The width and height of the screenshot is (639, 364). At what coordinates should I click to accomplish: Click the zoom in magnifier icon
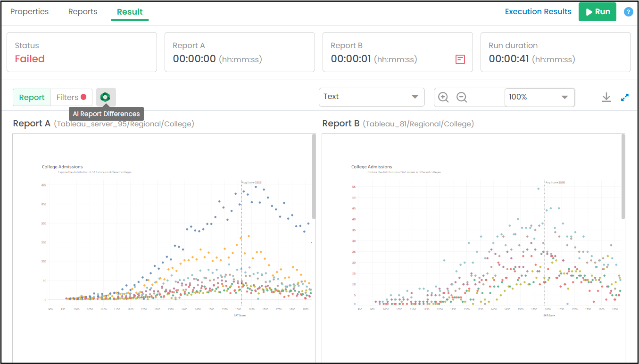(443, 97)
